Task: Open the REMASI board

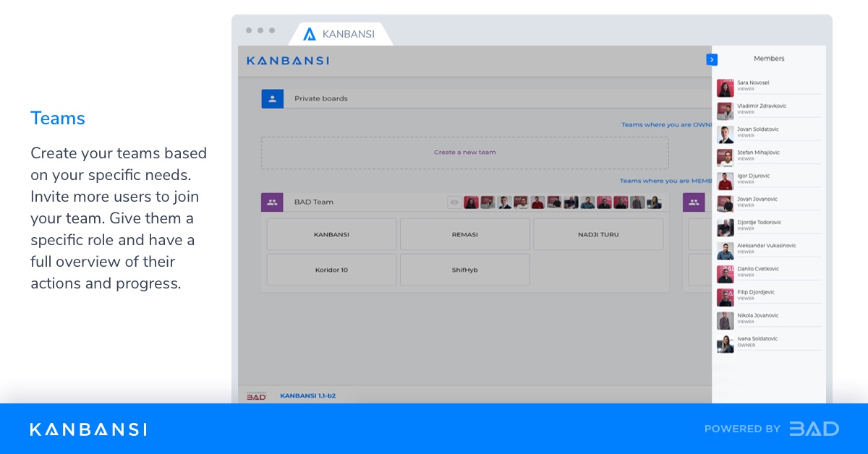Action: (x=465, y=234)
